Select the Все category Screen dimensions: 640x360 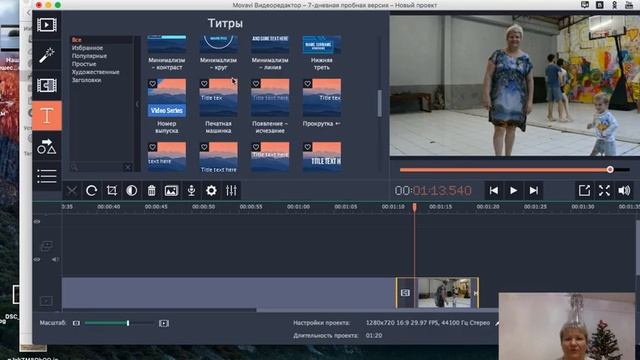77,40
